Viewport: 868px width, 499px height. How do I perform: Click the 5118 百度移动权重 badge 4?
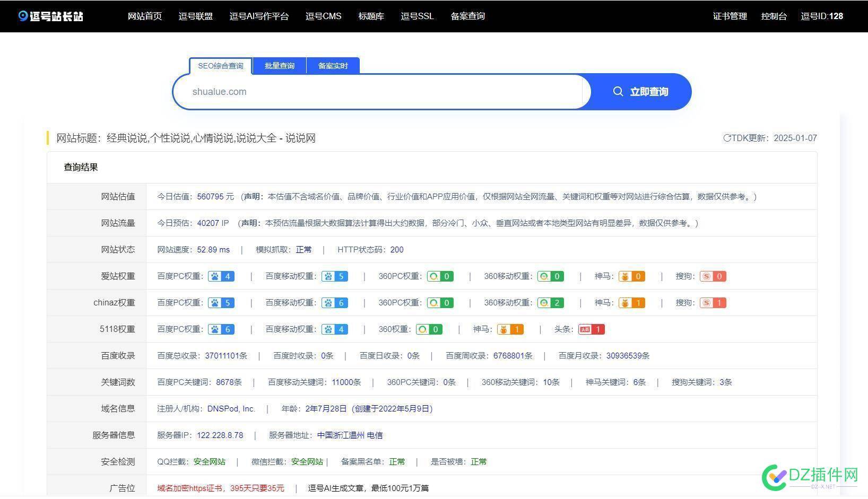335,329
